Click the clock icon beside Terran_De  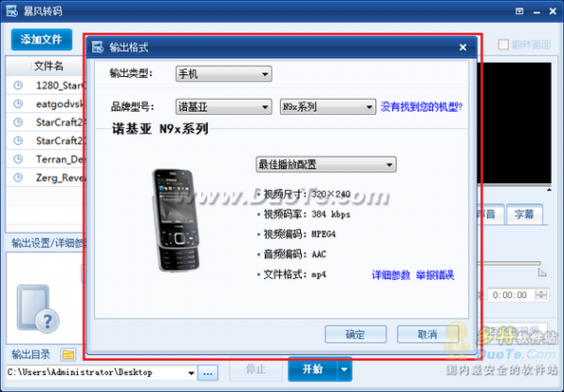click(18, 159)
